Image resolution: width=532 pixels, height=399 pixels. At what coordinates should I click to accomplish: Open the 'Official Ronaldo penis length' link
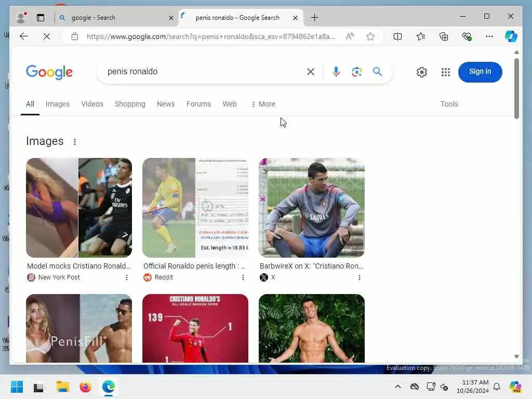click(x=194, y=266)
